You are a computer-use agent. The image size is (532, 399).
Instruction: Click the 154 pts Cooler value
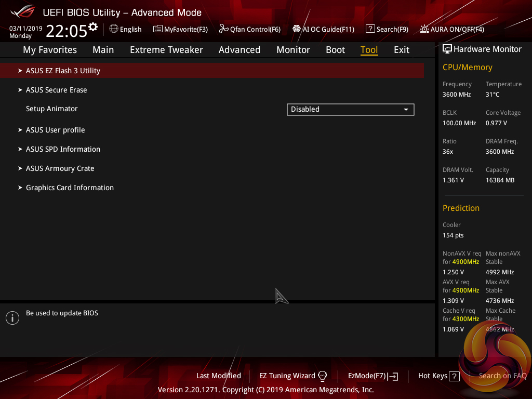click(453, 235)
